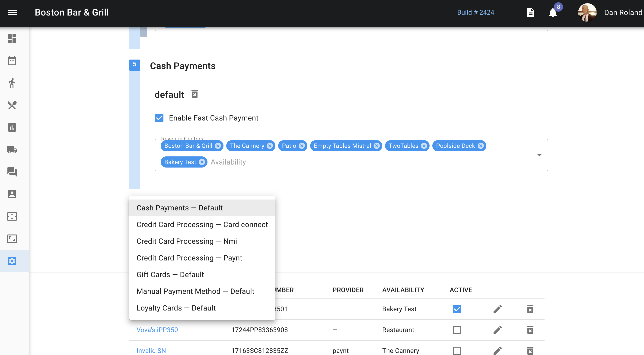
Task: Delete the default cash payment configuration
Action: (194, 94)
